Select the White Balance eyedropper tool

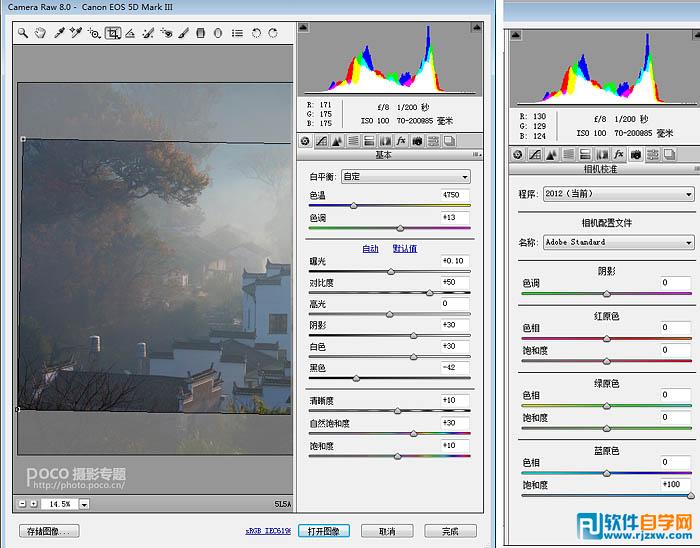click(x=58, y=33)
